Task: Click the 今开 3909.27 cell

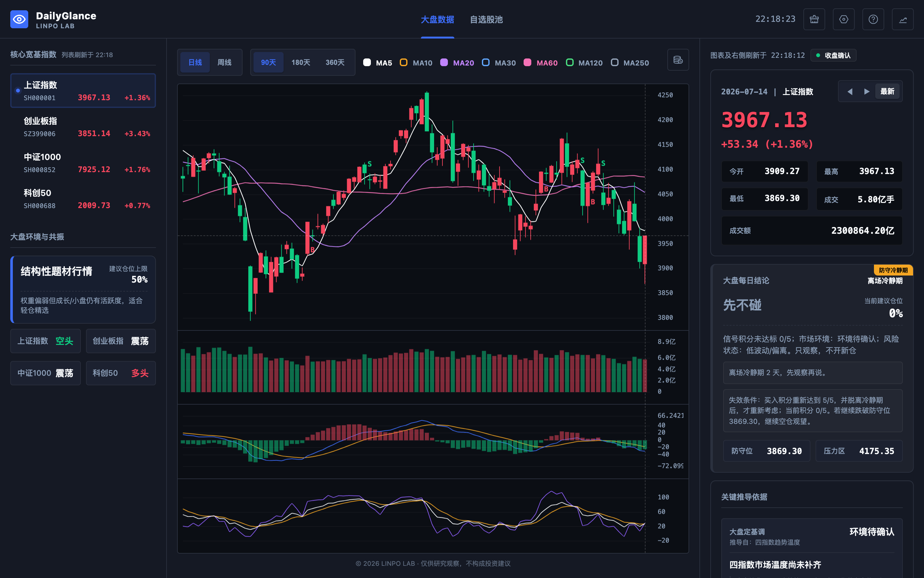Action: tap(765, 171)
